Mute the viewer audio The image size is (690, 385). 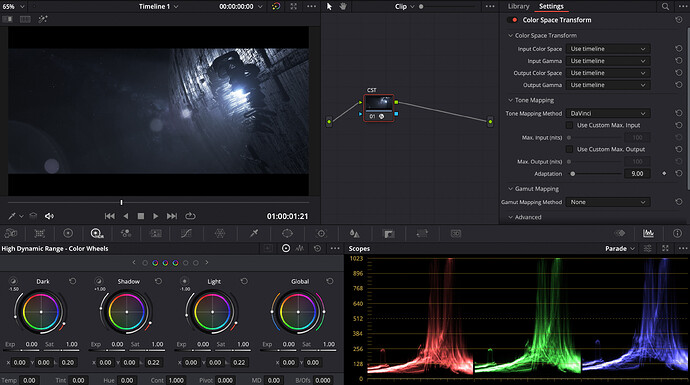49,216
